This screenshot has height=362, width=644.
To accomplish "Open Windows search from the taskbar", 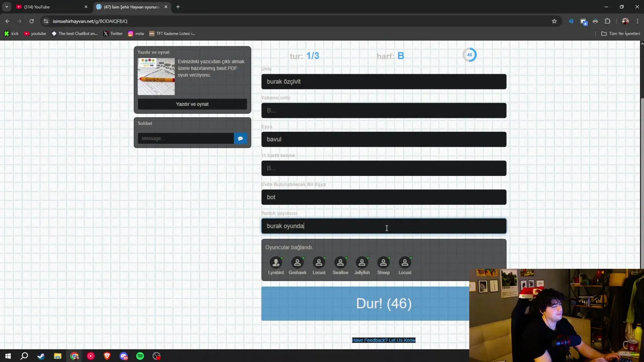I will (x=24, y=356).
